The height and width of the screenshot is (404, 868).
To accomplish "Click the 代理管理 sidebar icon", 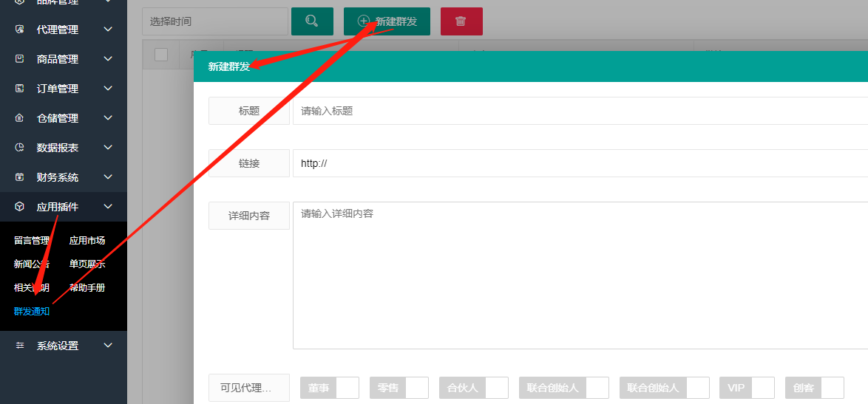I will coord(20,30).
